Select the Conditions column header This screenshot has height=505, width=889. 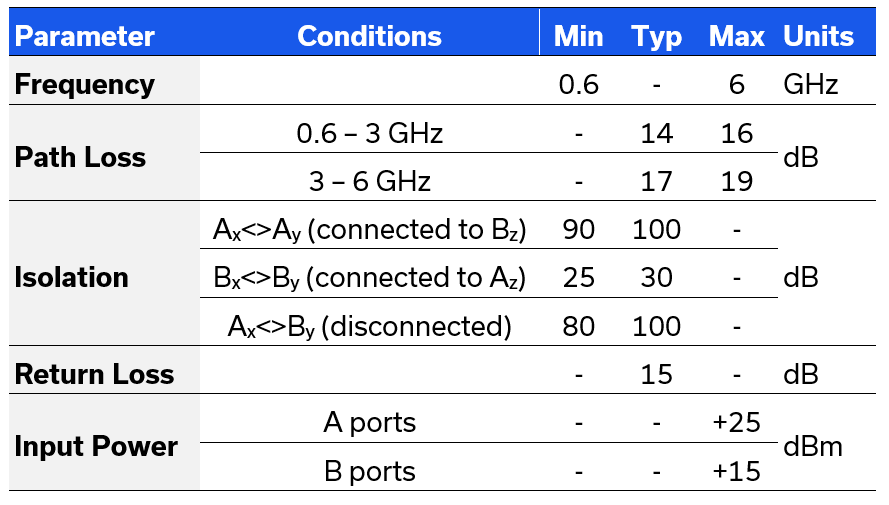pyautogui.click(x=369, y=37)
